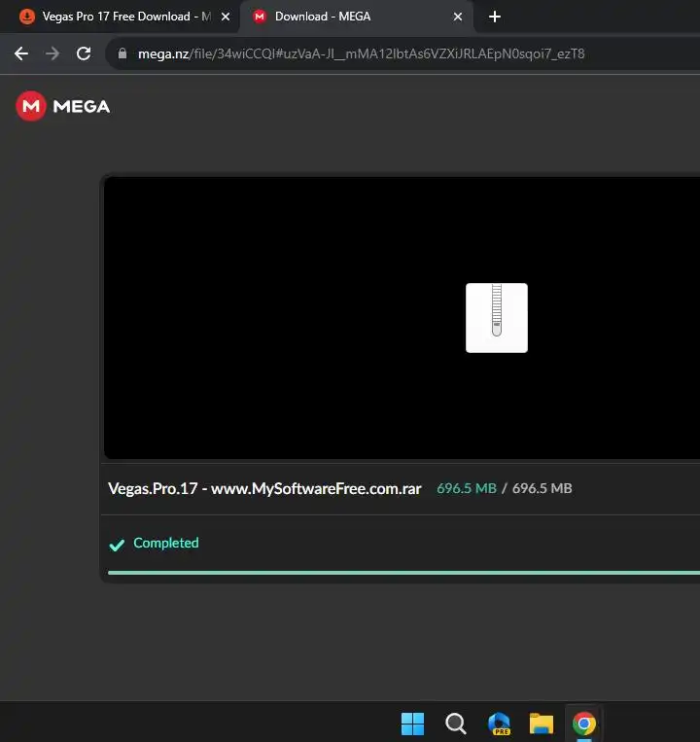Viewport: 700px width, 742px height.
Task: Click the grey 696.5 MB total size
Action: 542,488
